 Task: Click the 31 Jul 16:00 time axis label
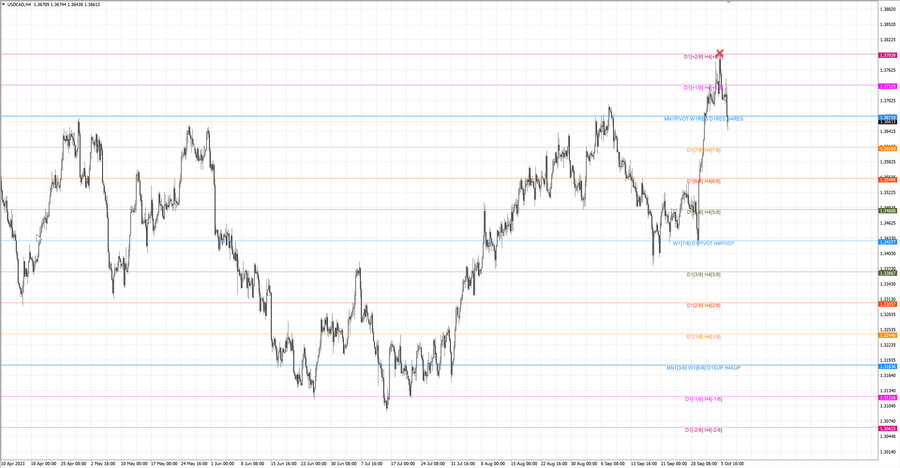[x=463, y=463]
